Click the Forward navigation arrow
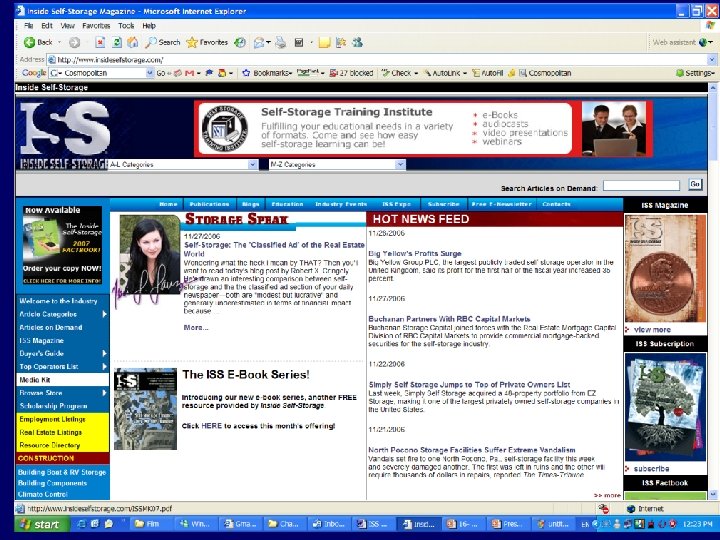Image resolution: width=720 pixels, height=540 pixels. pos(74,43)
